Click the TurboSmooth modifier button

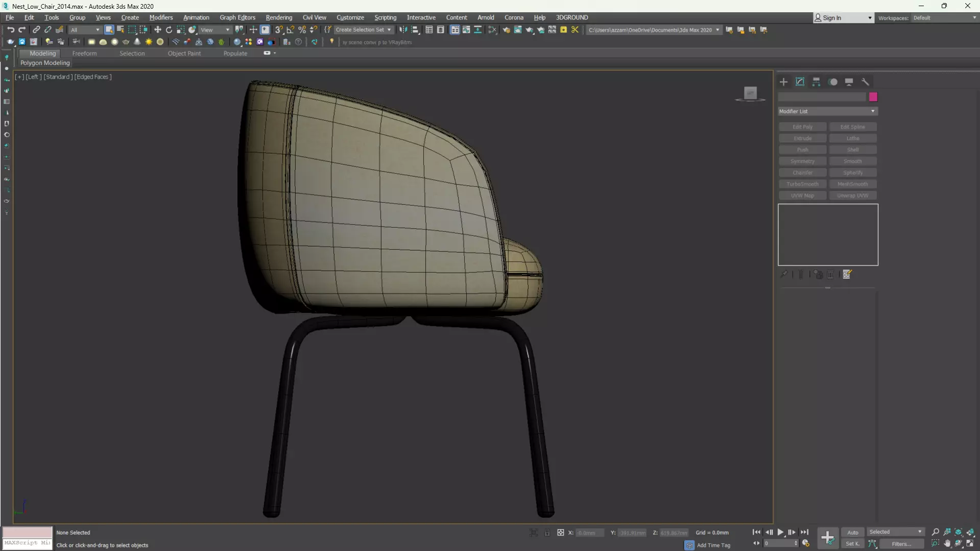[802, 184]
